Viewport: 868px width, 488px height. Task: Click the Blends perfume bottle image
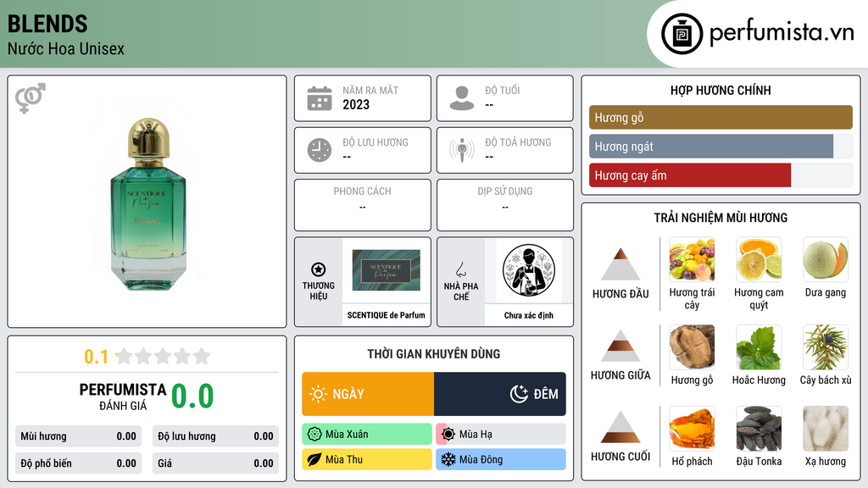coord(147,203)
